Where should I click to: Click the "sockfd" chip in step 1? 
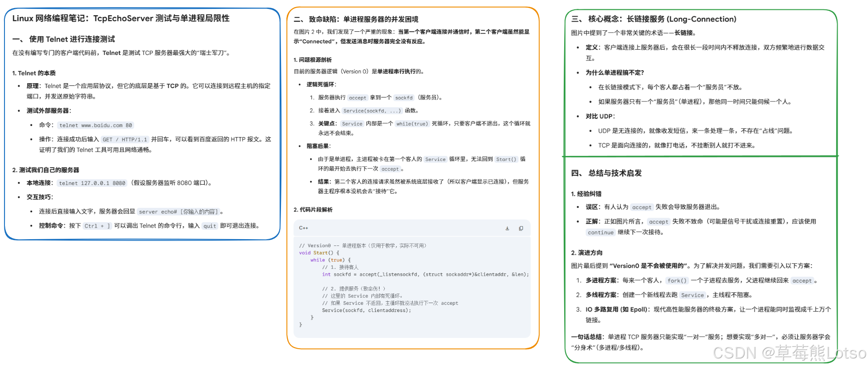pos(404,98)
